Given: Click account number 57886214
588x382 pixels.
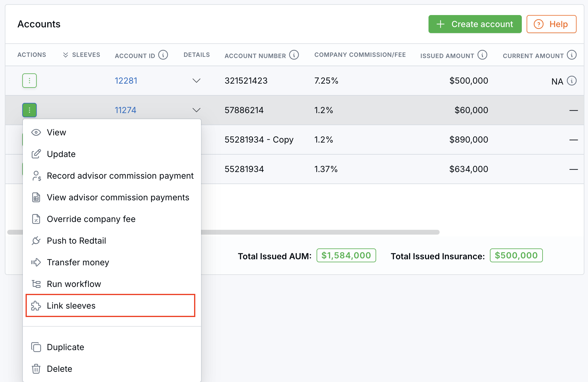Looking at the screenshot, I should point(244,110).
